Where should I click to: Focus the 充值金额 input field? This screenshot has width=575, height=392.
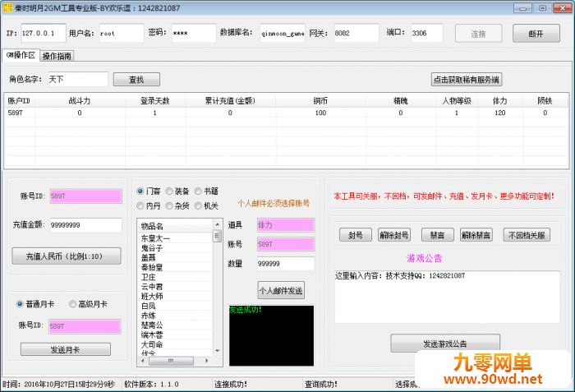click(x=85, y=225)
